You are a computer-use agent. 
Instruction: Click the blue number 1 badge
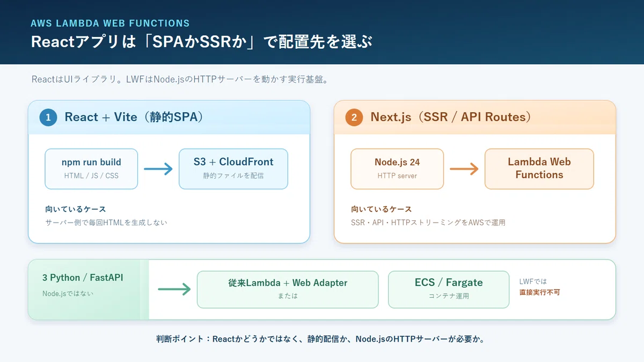pos(48,117)
